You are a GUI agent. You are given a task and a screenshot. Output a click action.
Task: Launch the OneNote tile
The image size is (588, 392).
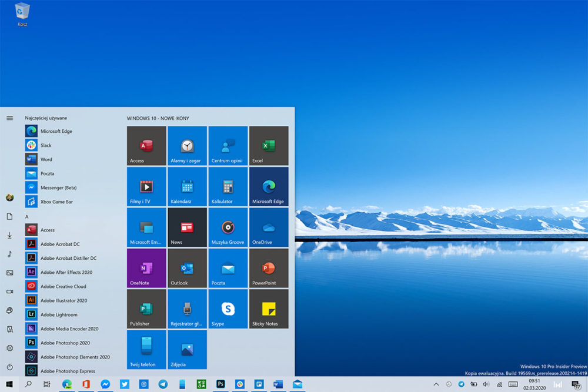[x=146, y=269]
